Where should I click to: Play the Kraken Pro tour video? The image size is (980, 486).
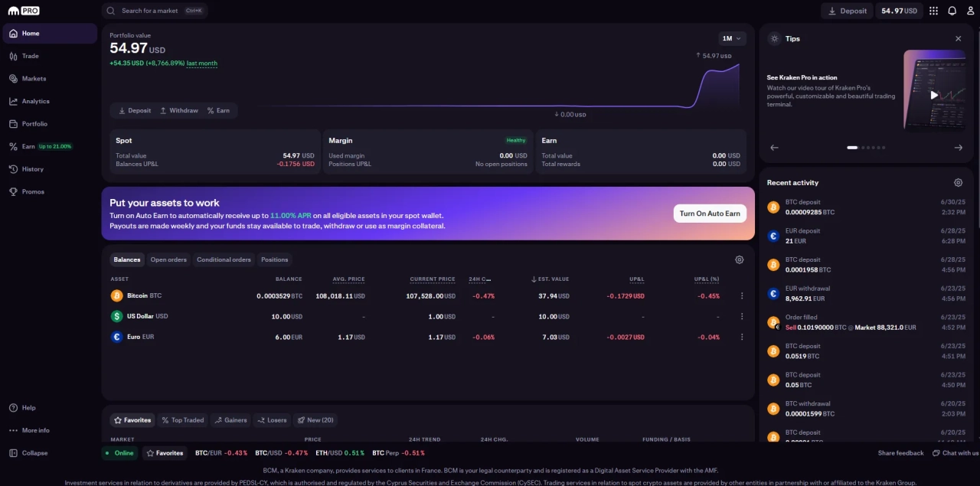933,95
